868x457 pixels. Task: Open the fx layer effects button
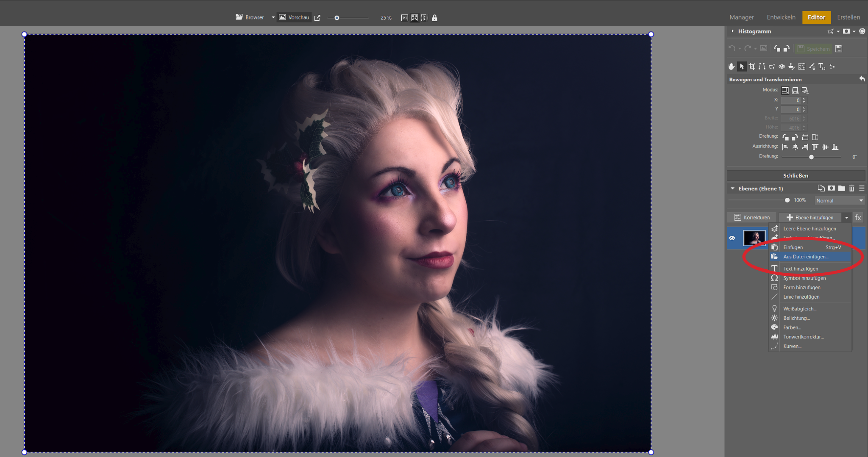click(x=858, y=217)
